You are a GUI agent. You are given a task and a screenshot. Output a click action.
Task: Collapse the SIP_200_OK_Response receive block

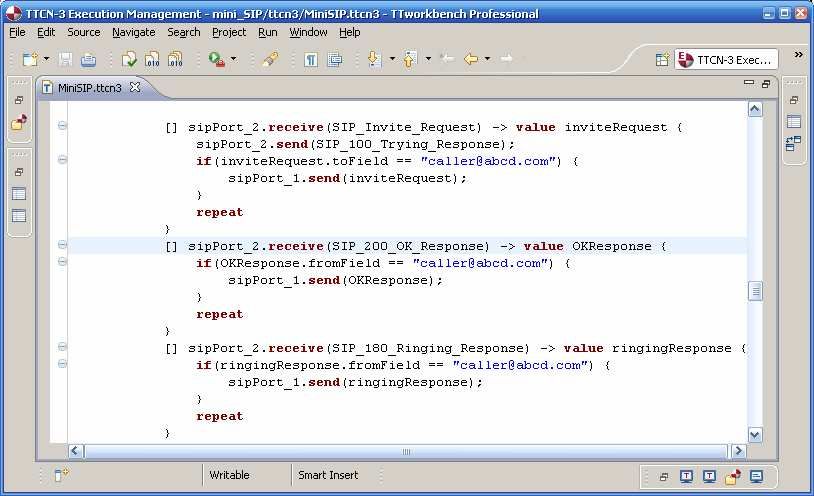[62, 244]
